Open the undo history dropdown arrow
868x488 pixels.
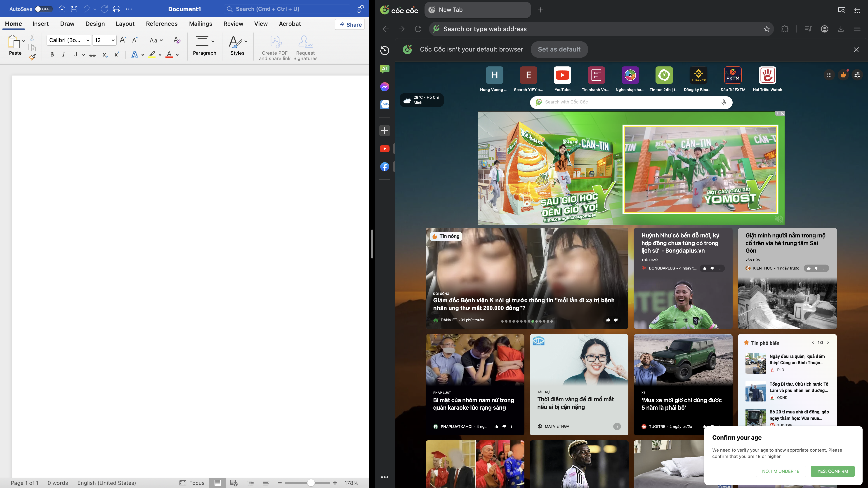[95, 9]
